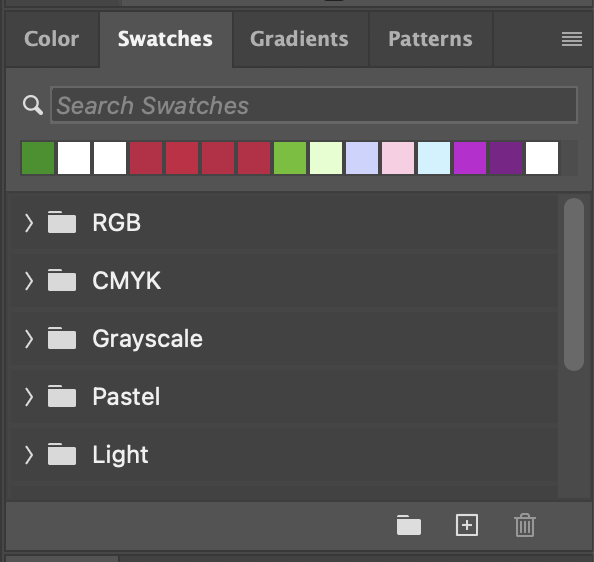Expand the CMYK swatch group
594x562 pixels.
pos(29,281)
